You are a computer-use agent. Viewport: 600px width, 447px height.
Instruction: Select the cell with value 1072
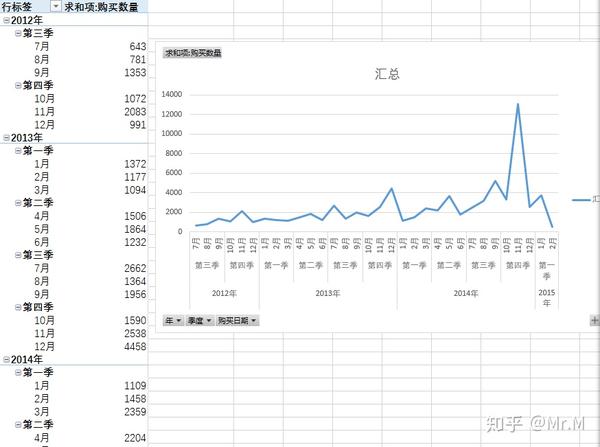coord(135,98)
